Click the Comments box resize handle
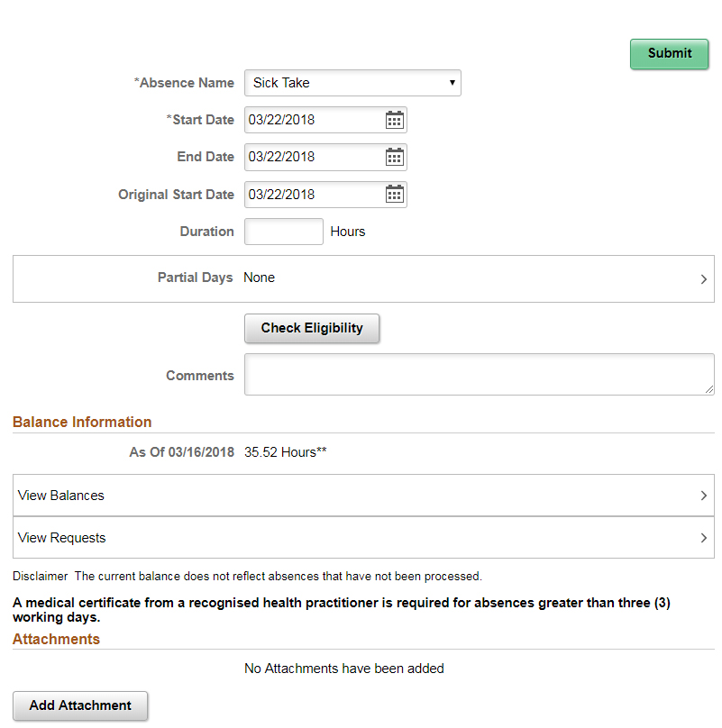The width and height of the screenshot is (722, 728). tap(709, 389)
